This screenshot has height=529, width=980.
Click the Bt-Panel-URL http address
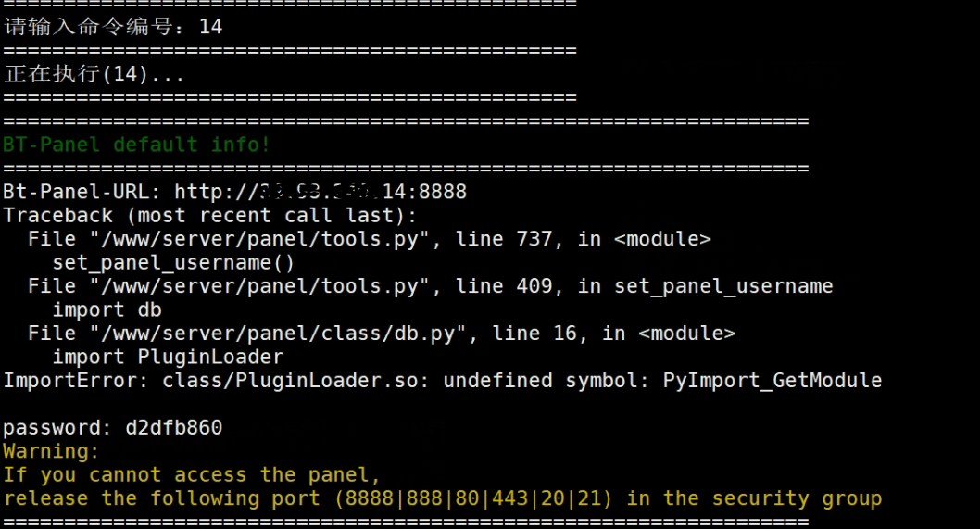(320, 192)
